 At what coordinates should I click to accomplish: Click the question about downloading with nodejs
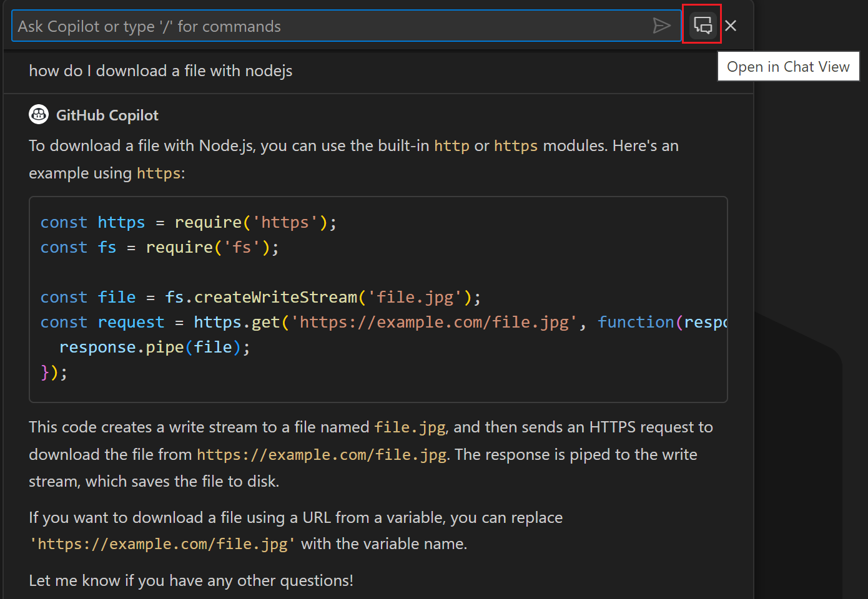click(160, 71)
